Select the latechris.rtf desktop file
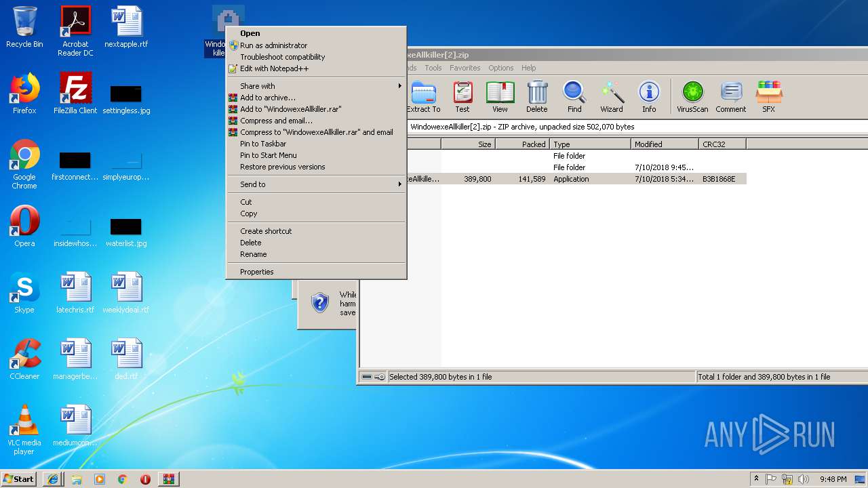 (75, 293)
